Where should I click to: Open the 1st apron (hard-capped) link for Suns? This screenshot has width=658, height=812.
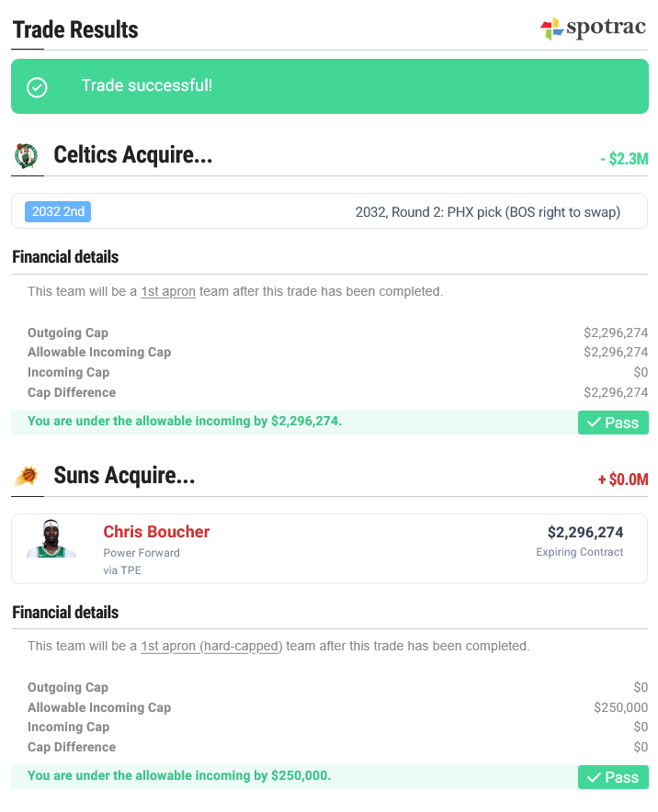point(211,647)
